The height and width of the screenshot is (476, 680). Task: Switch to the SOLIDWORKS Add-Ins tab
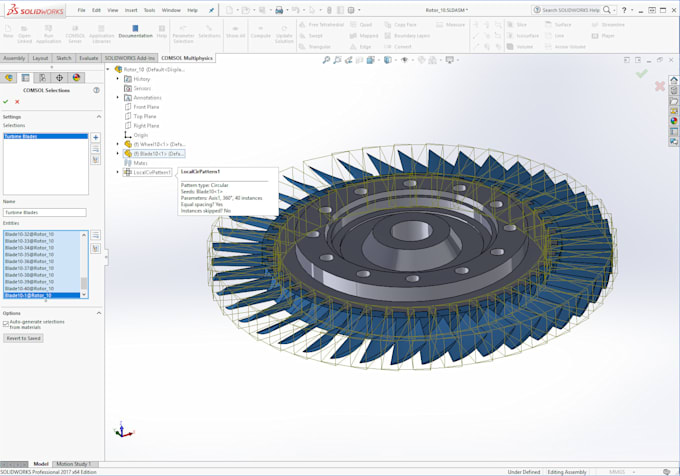click(130, 58)
